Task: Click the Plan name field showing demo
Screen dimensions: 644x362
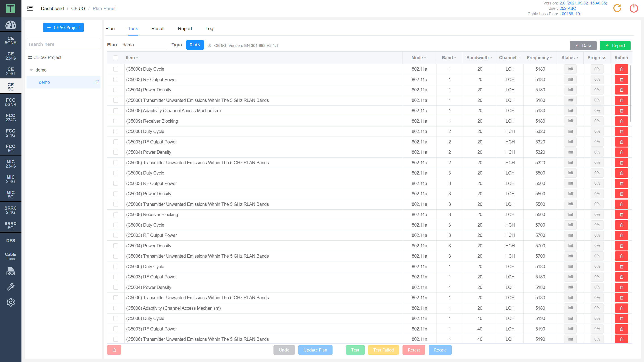Action: point(144,45)
